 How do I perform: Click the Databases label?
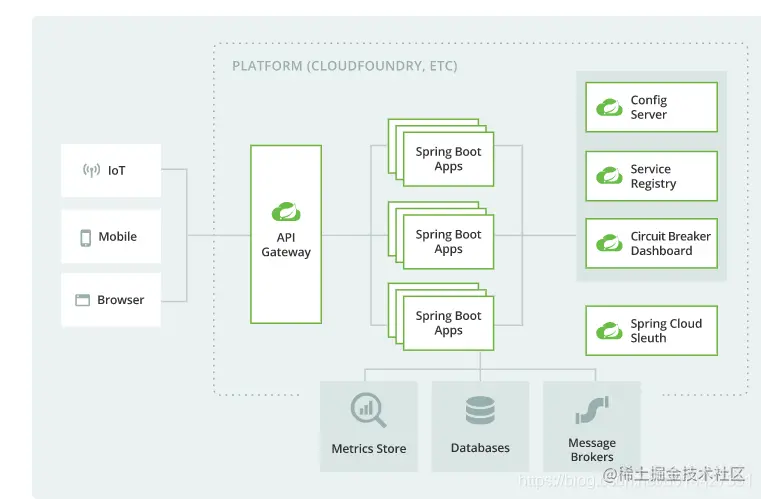tap(480, 448)
